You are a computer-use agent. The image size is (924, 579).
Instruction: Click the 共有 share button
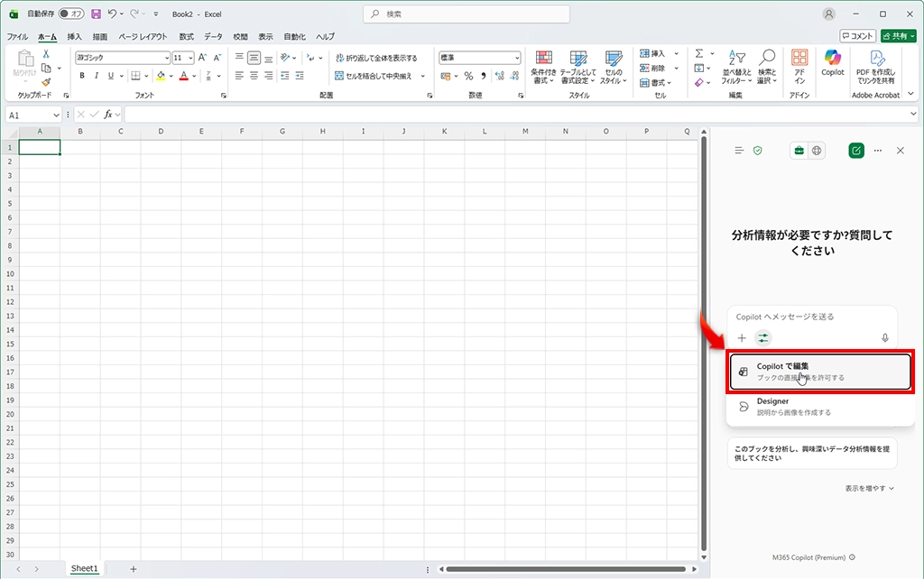pyautogui.click(x=899, y=36)
